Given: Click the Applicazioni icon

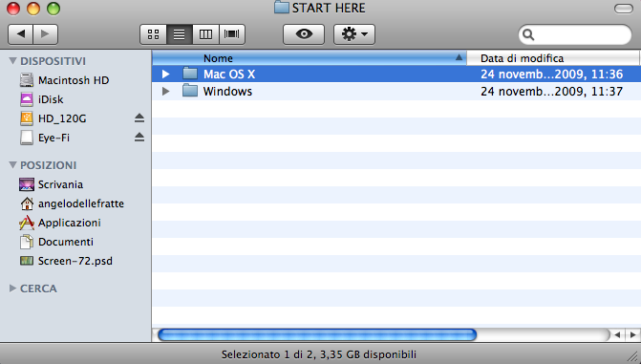Looking at the screenshot, I should [27, 223].
